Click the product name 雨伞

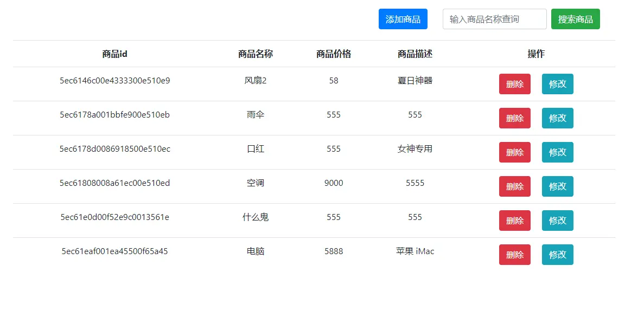tap(256, 115)
